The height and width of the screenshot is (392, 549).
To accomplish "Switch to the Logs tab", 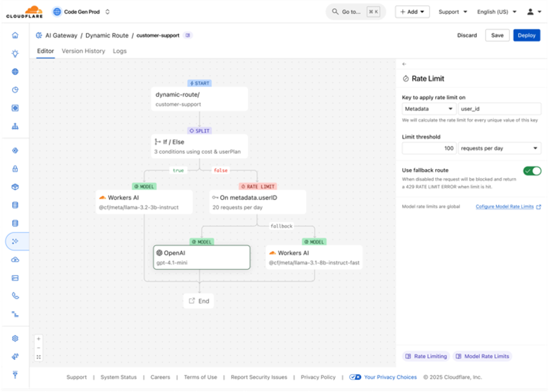I will [120, 51].
